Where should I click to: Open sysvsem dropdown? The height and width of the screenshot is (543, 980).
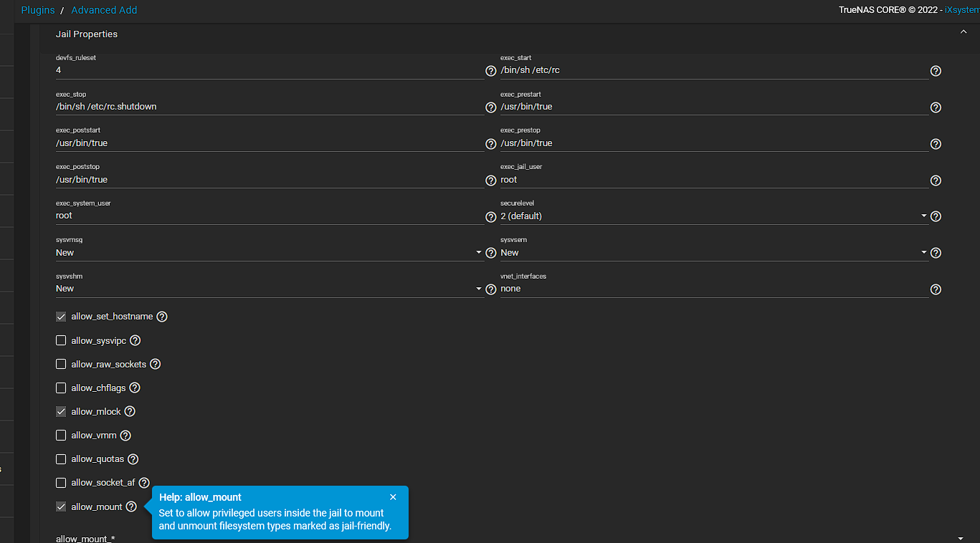tap(714, 253)
